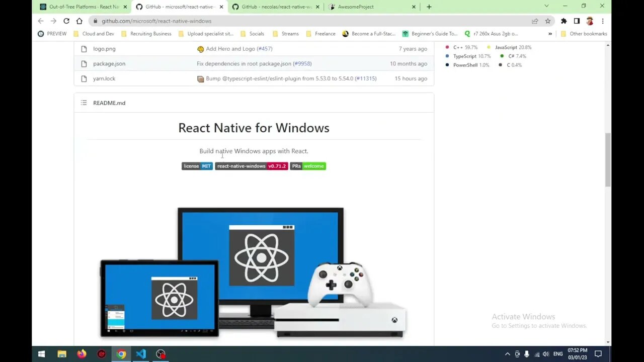
Task: Click the React Native hero devices image
Action: pos(254,273)
